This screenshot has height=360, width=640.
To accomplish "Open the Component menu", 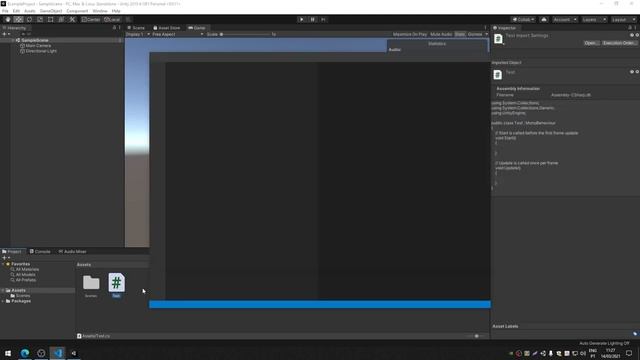I will point(77,11).
